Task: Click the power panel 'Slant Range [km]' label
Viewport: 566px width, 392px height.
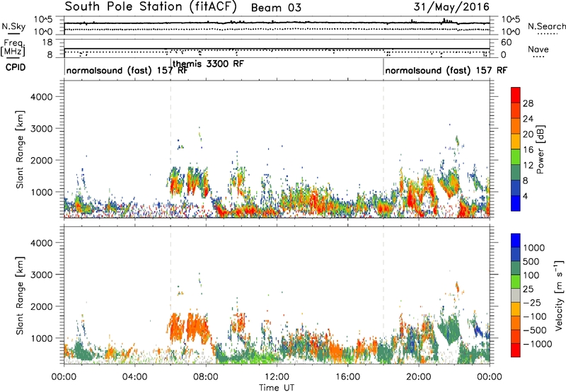Action: [x=20, y=149]
